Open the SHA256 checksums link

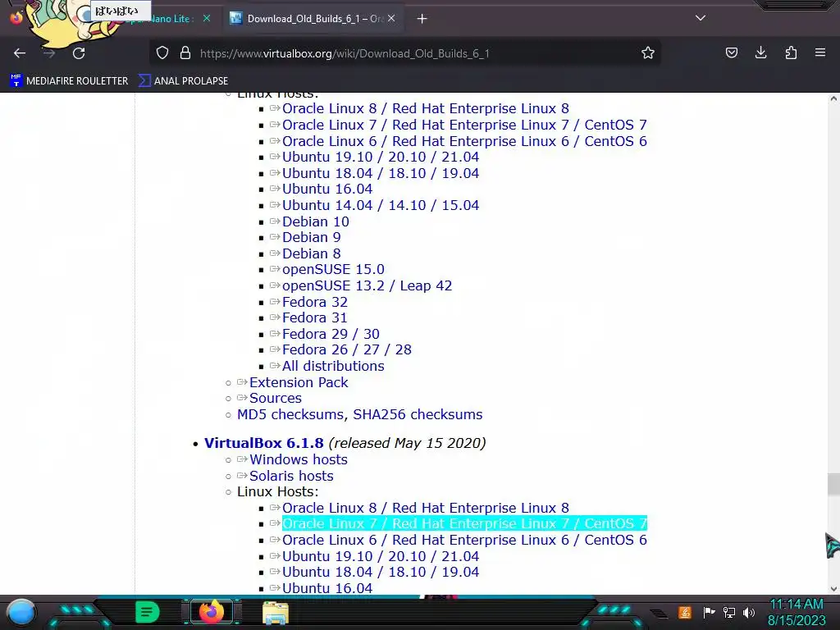(418, 414)
